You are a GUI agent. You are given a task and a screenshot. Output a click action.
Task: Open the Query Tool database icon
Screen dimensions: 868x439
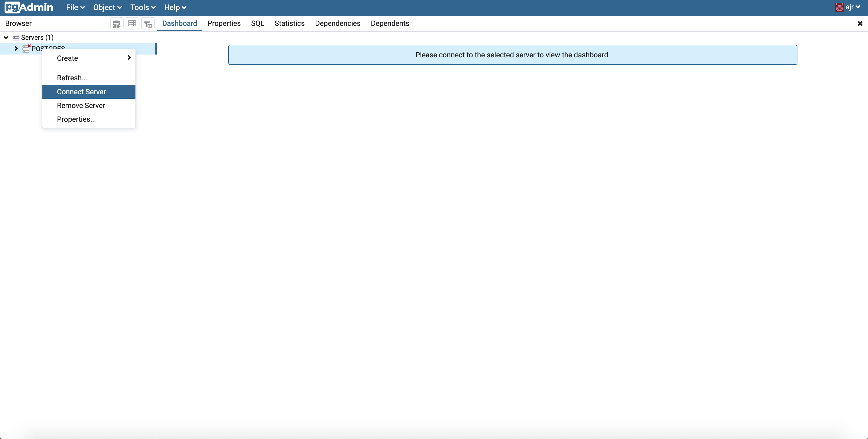116,24
